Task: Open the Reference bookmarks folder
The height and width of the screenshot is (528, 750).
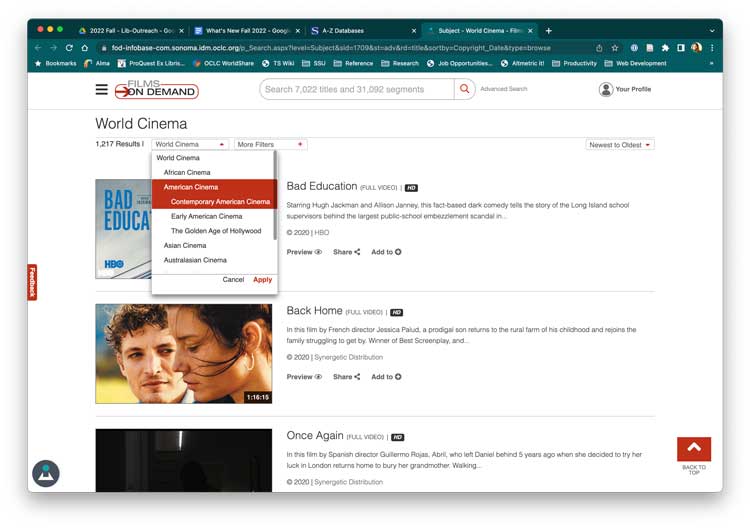Action: [353, 63]
